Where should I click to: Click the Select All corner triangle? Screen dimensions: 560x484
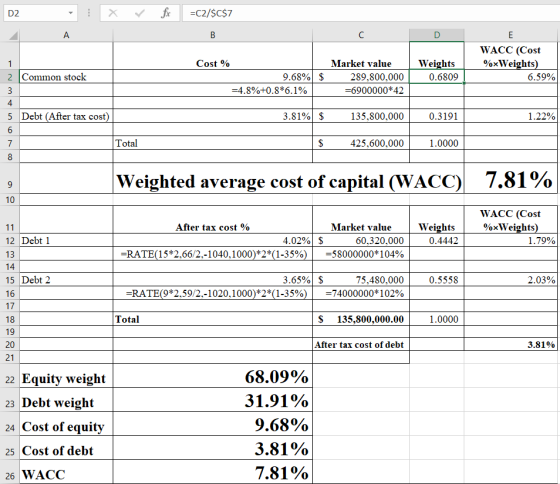tap(13, 35)
